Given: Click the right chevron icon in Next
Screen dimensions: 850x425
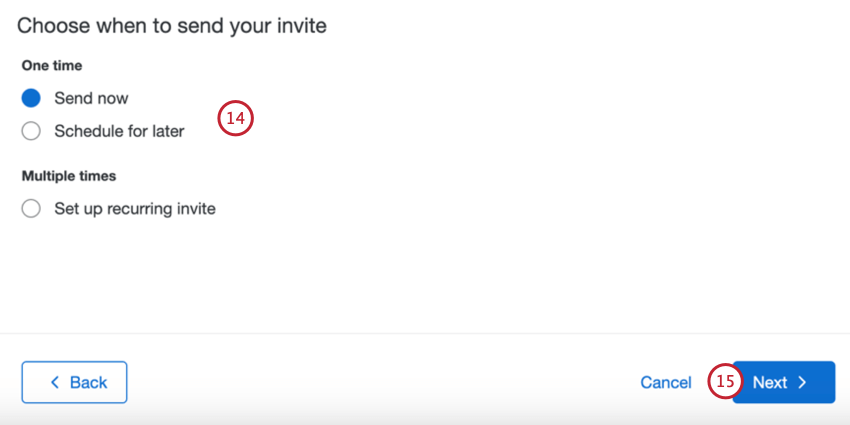Looking at the screenshot, I should pyautogui.click(x=802, y=382).
